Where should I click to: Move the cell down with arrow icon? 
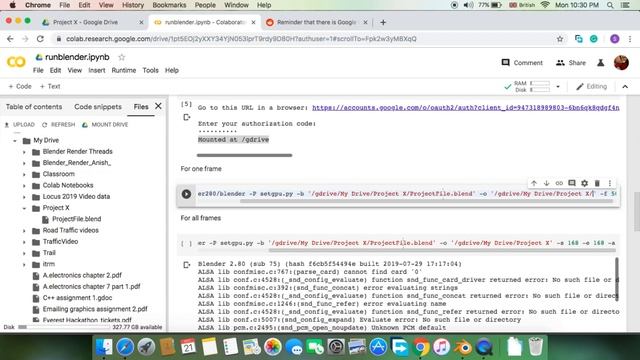click(x=547, y=183)
